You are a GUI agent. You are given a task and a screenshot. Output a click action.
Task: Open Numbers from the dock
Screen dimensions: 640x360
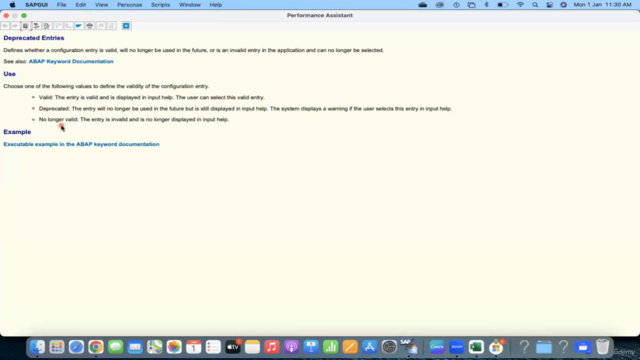coord(331,347)
